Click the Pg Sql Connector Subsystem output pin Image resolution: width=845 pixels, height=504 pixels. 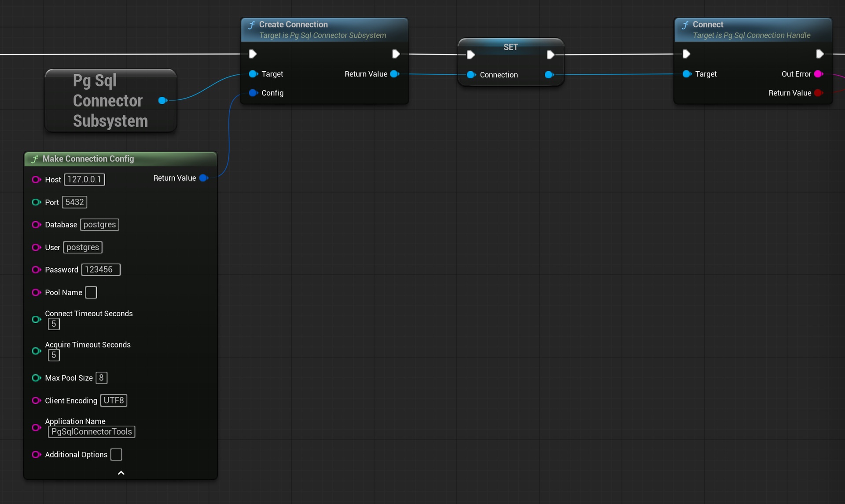[162, 100]
